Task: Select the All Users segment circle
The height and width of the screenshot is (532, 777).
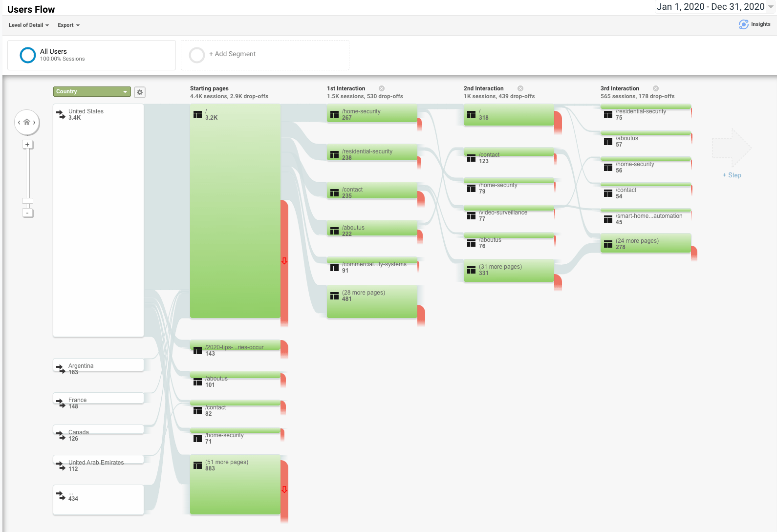Action: (x=28, y=55)
